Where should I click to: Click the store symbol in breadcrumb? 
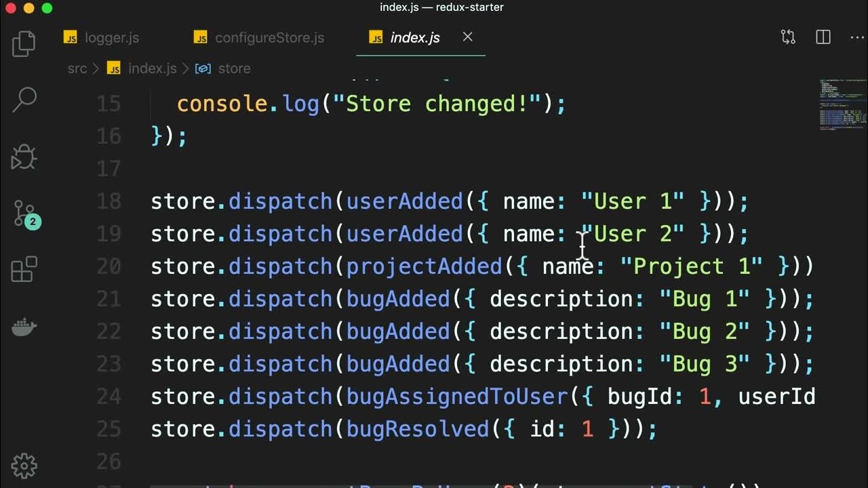tap(234, 68)
